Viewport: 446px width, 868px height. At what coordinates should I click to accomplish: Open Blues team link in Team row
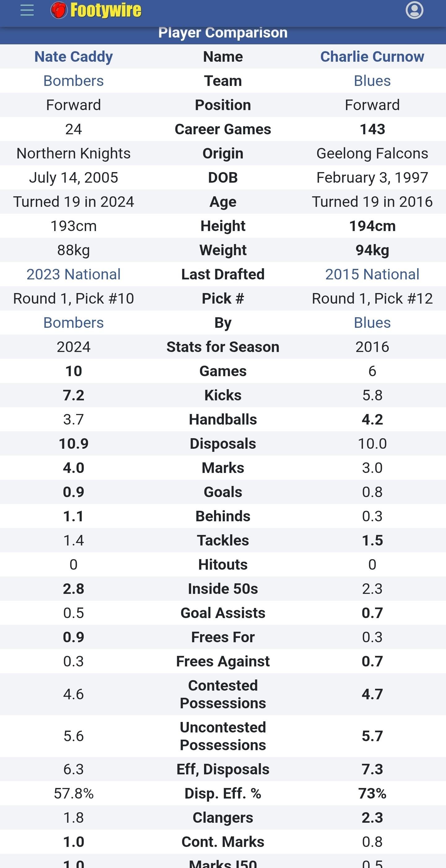(x=372, y=81)
